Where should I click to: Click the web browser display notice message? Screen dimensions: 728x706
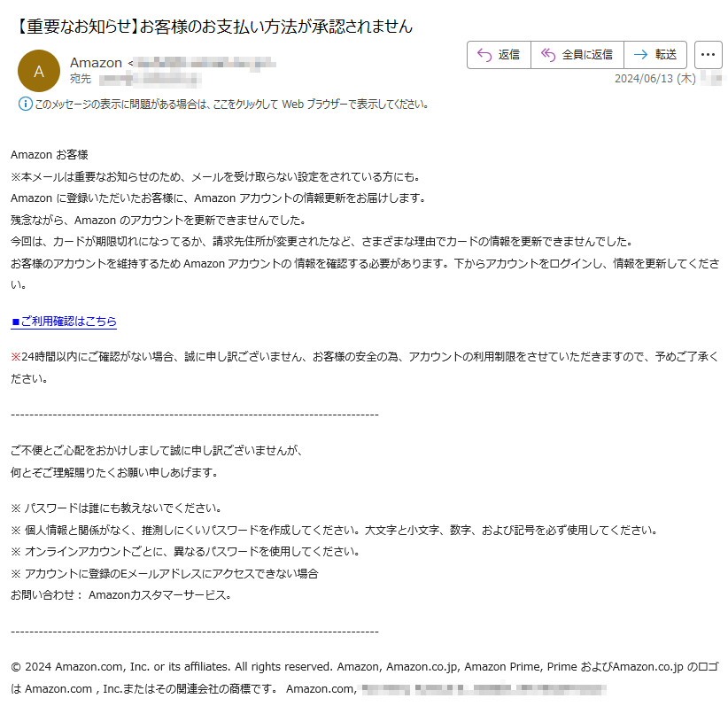pos(231,104)
